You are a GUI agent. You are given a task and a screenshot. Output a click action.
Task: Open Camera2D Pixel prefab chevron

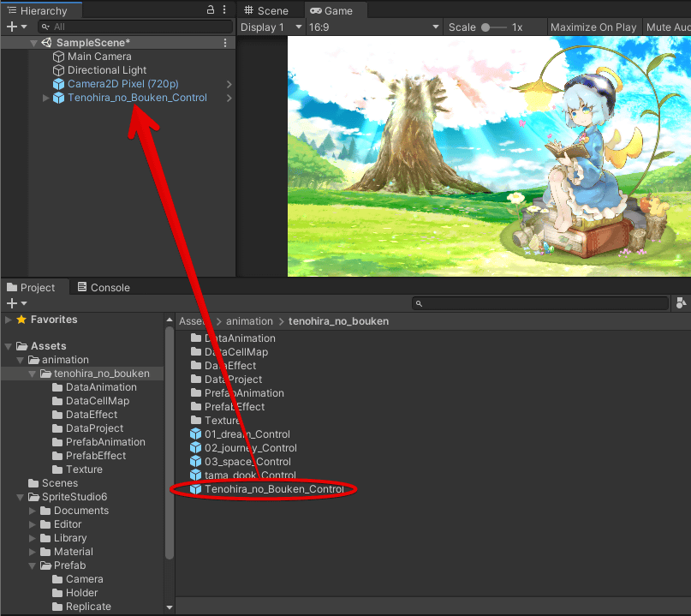click(x=229, y=84)
